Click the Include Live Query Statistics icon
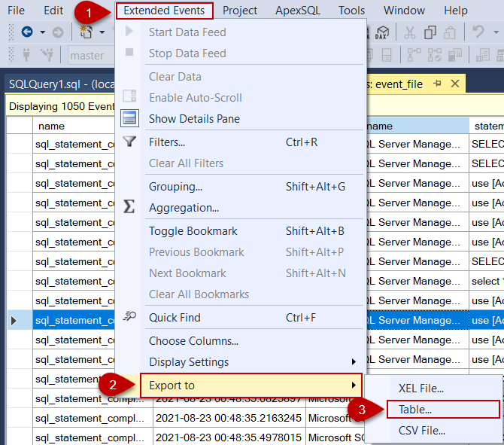504x445 pixels. tap(455, 55)
